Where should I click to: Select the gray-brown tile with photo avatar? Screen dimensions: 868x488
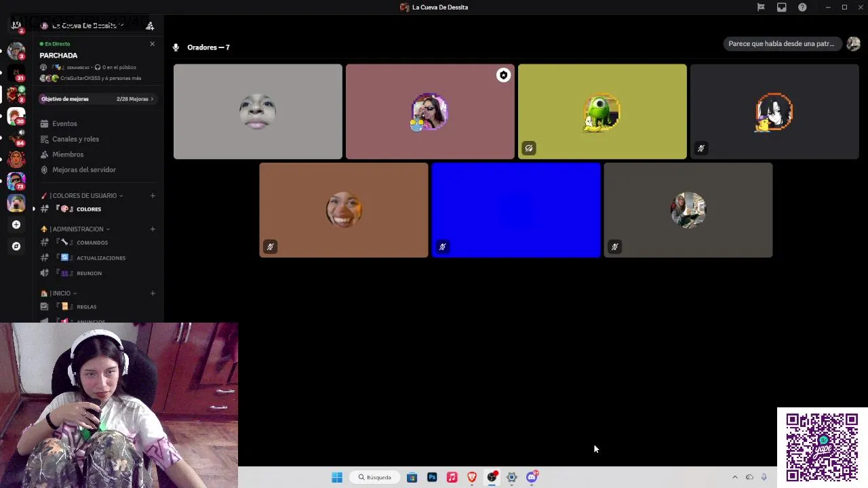[x=688, y=210]
